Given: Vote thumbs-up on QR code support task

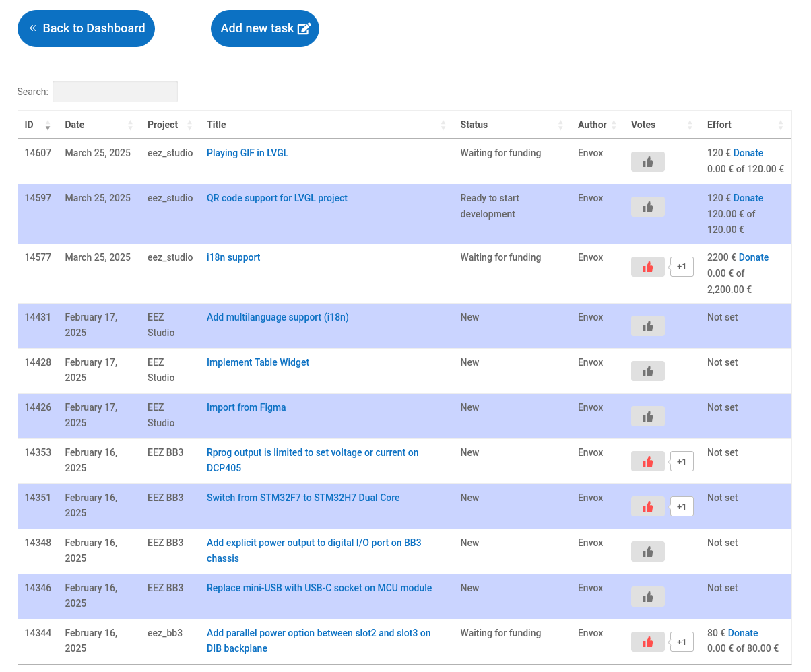Looking at the screenshot, I should click(647, 207).
